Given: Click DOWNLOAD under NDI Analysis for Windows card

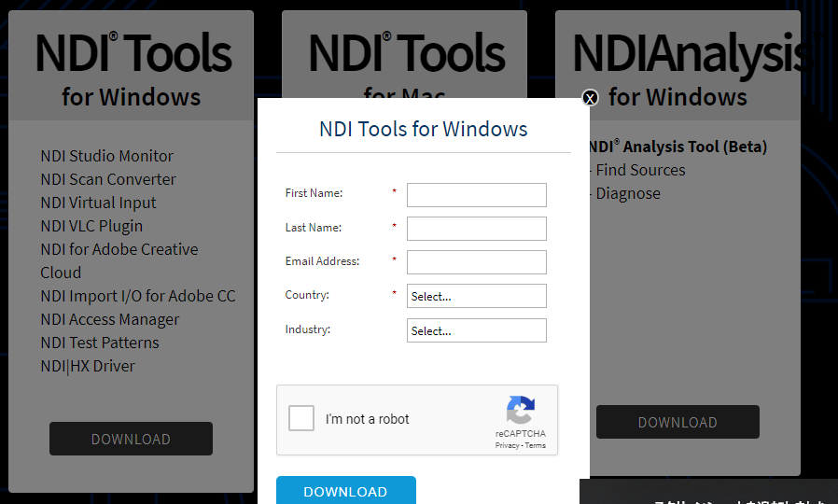Looking at the screenshot, I should (677, 422).
